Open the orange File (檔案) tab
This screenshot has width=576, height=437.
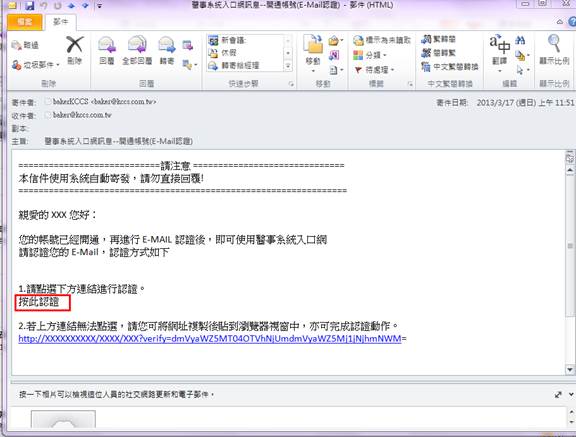pyautogui.click(x=25, y=22)
